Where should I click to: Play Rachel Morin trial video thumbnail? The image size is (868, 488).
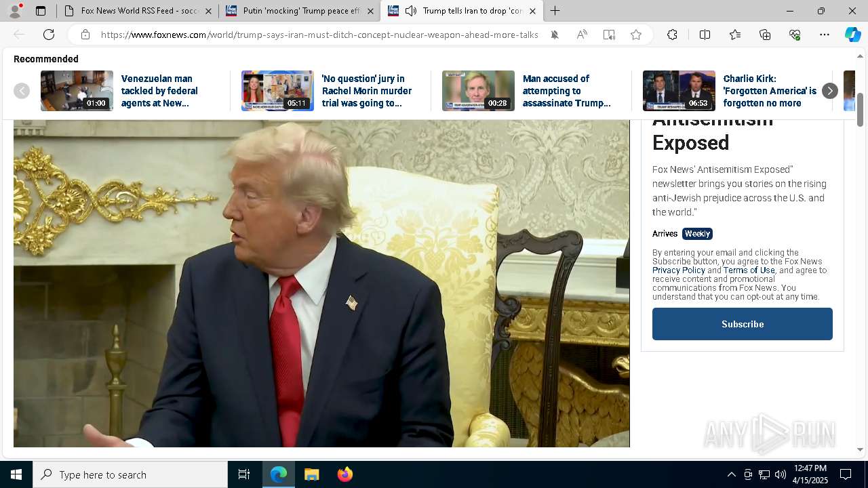[277, 91]
